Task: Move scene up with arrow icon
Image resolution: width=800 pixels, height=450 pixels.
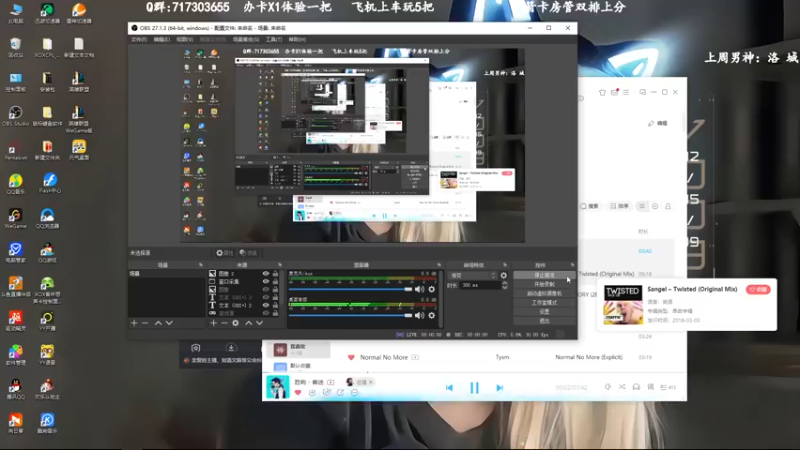Action: [x=158, y=323]
